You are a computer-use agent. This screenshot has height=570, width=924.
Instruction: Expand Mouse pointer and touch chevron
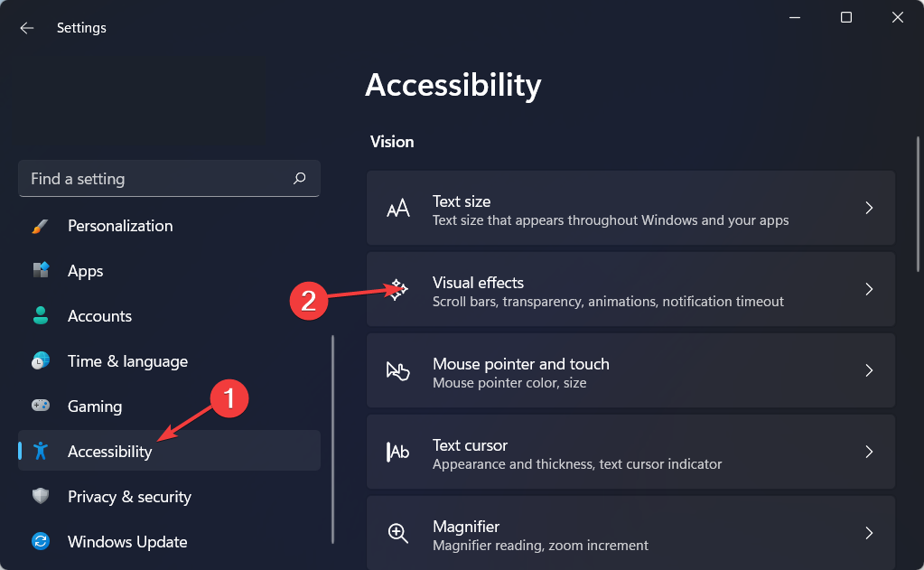(869, 370)
